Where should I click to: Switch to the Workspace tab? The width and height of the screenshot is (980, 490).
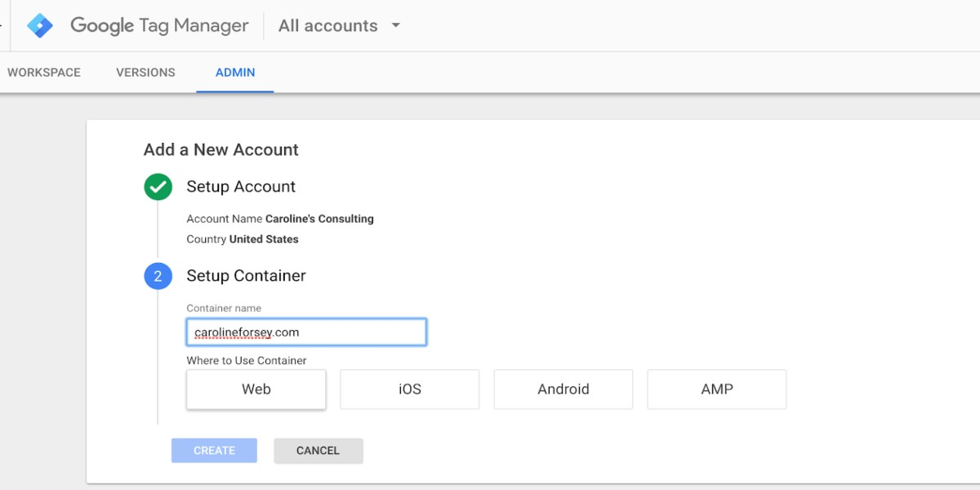[x=44, y=73]
